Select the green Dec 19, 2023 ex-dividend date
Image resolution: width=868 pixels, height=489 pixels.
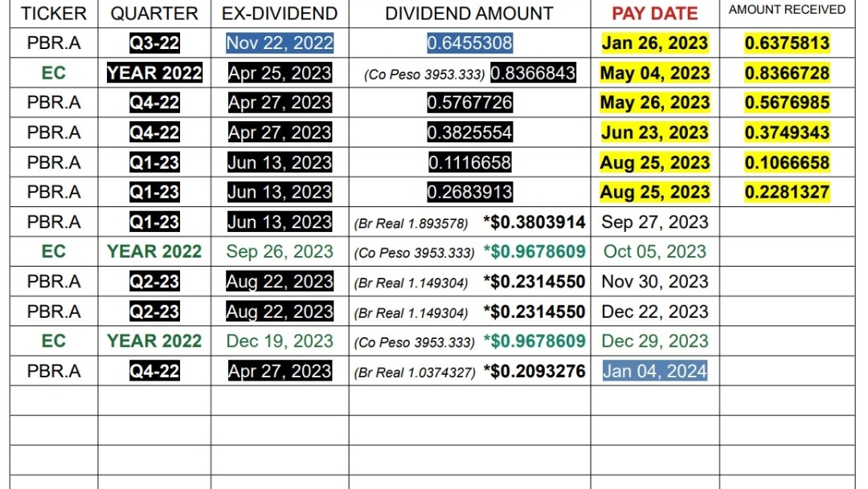(x=280, y=340)
